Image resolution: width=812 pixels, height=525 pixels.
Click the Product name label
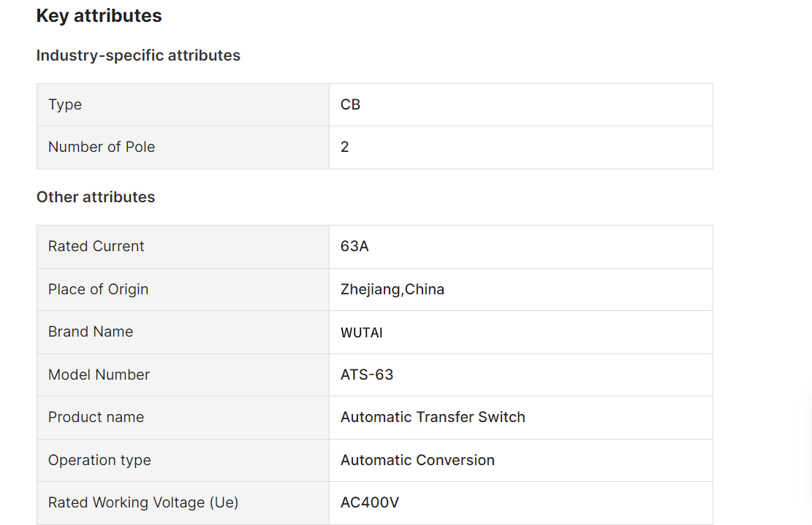click(x=96, y=417)
